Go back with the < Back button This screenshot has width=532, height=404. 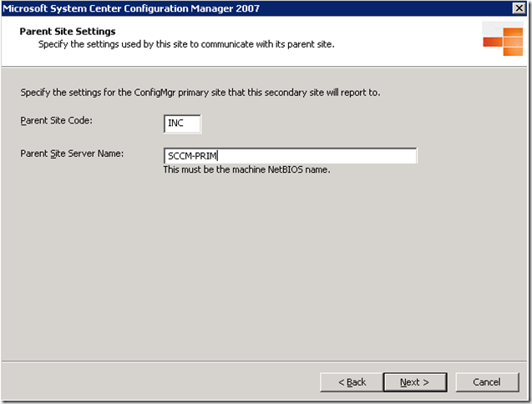click(352, 382)
